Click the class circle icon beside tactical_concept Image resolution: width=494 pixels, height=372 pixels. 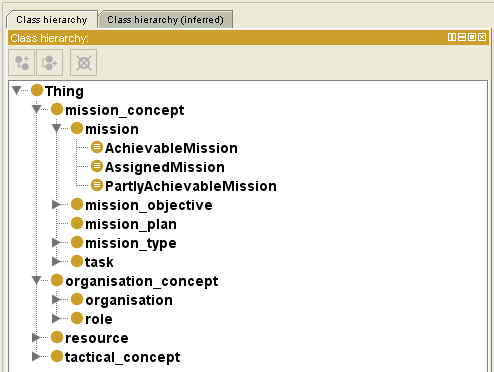point(57,356)
